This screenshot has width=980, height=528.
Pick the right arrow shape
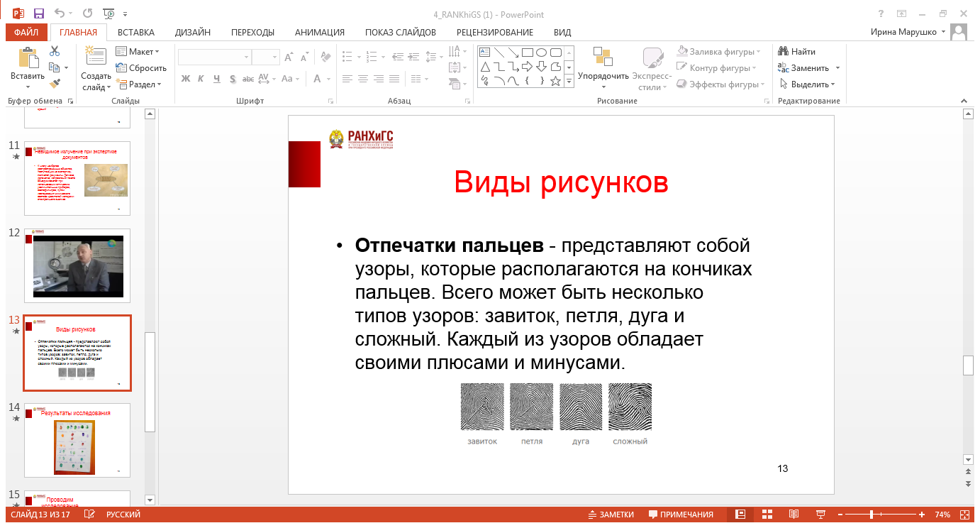[528, 67]
